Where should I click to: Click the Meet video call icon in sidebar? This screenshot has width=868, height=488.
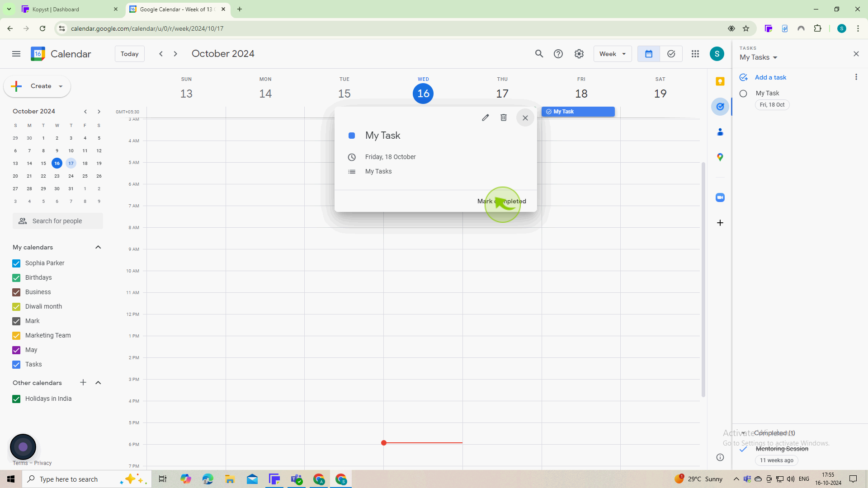(x=720, y=197)
